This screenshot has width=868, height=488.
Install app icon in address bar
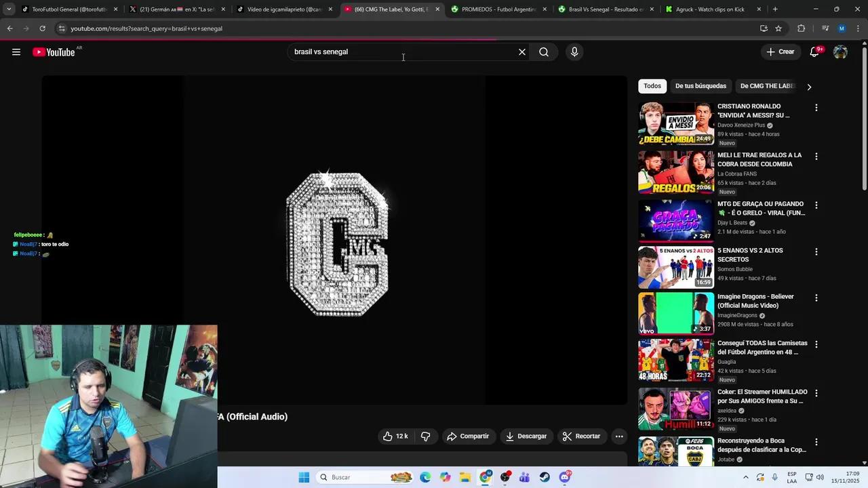[764, 28]
